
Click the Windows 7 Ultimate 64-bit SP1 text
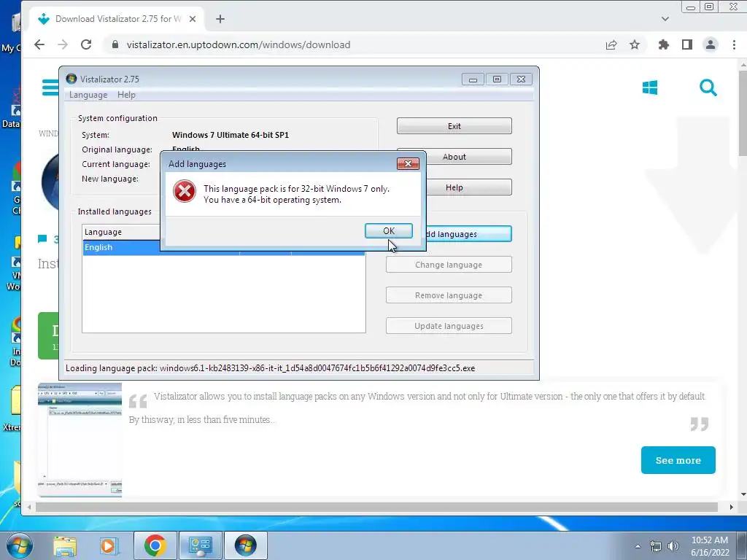pos(231,135)
